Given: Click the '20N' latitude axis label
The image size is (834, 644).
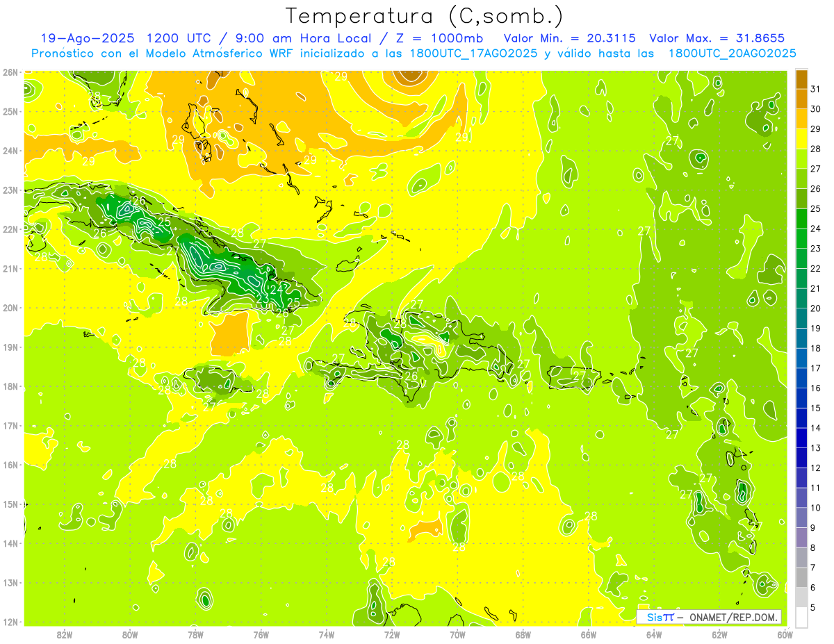Looking at the screenshot, I should 10,308.
